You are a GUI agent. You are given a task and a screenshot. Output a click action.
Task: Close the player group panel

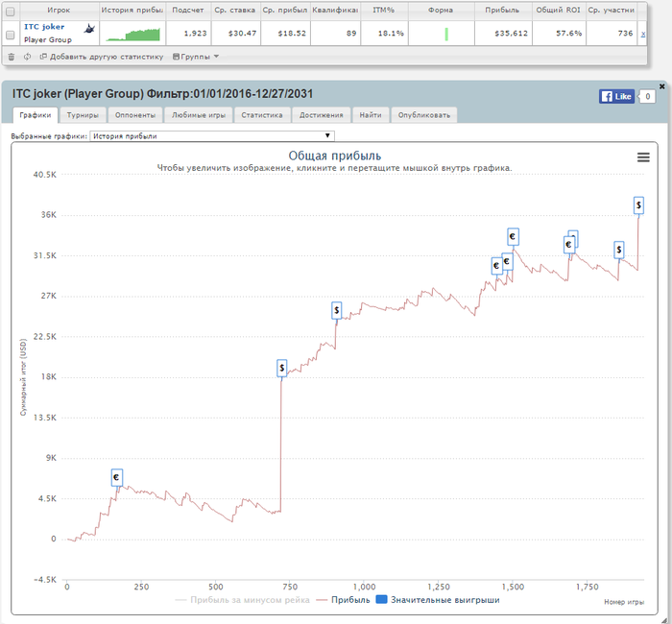[661, 86]
